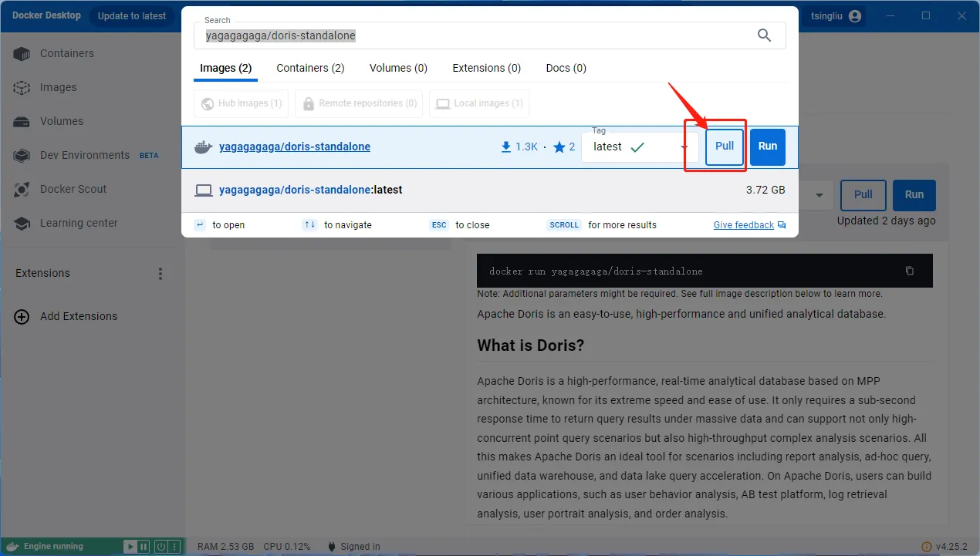Open Learning center in the sidebar
This screenshot has width=980, height=556.
pyautogui.click(x=79, y=224)
